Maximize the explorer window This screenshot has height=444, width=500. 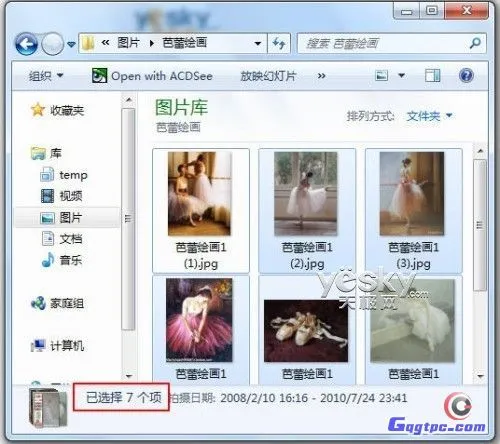pos(432,11)
